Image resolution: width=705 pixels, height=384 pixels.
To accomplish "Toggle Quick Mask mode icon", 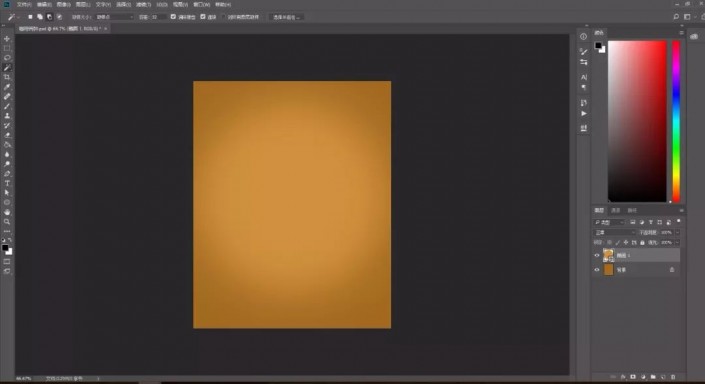I will 7,262.
